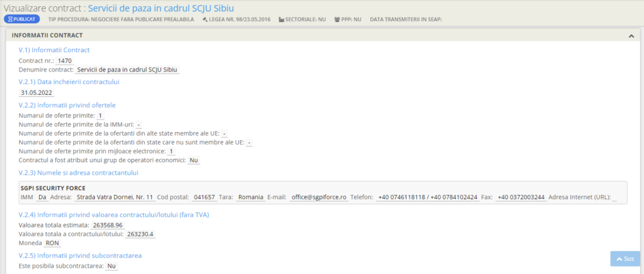Click the Informatii Contract section header
Viewport: 644px width, 274px height.
47,36
